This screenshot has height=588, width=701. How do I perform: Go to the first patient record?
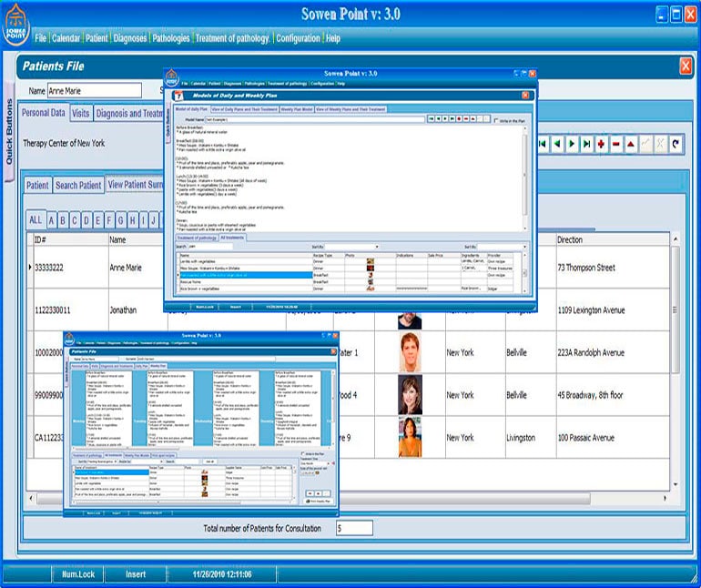click(x=544, y=144)
